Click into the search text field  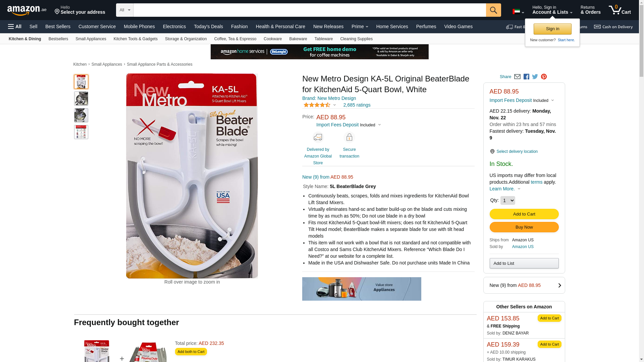(x=310, y=10)
